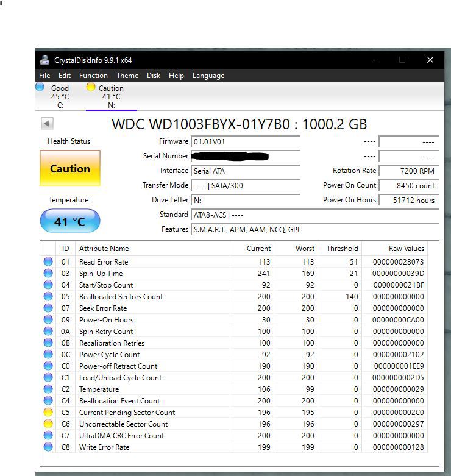Select the Caution N: disk status icon
Viewport: 451px width, 476px height.
pos(90,87)
